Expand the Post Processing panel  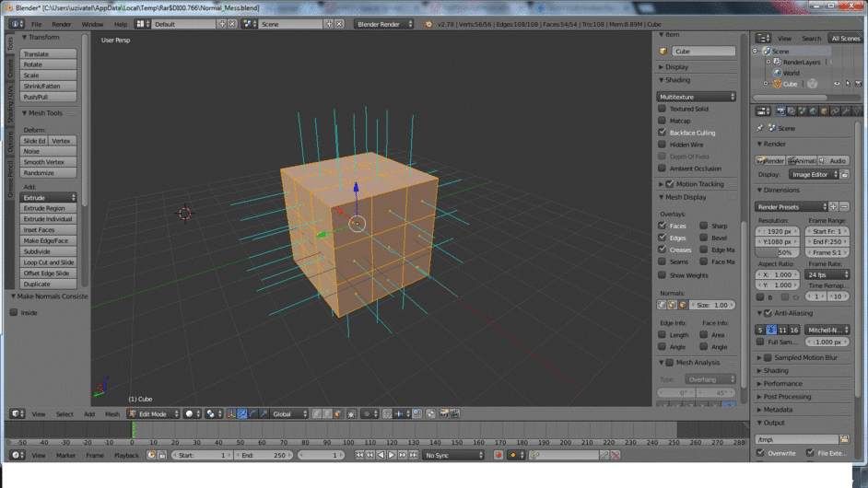786,397
